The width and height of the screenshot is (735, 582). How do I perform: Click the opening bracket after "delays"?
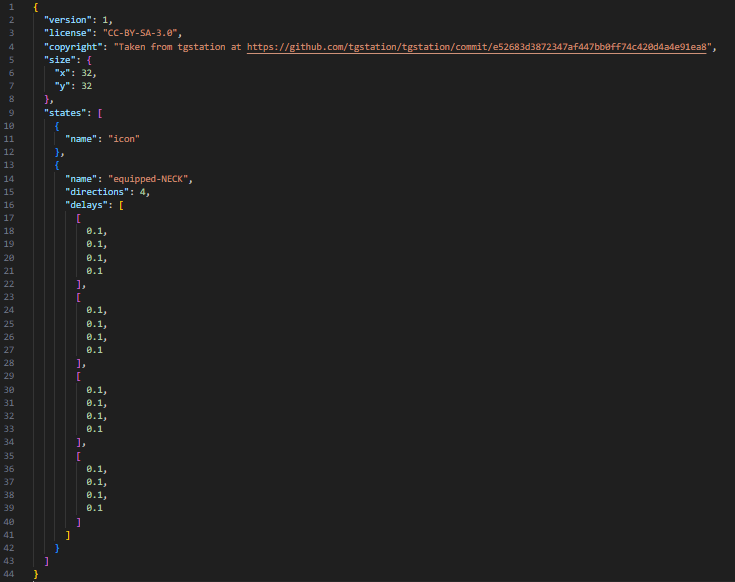point(121,205)
